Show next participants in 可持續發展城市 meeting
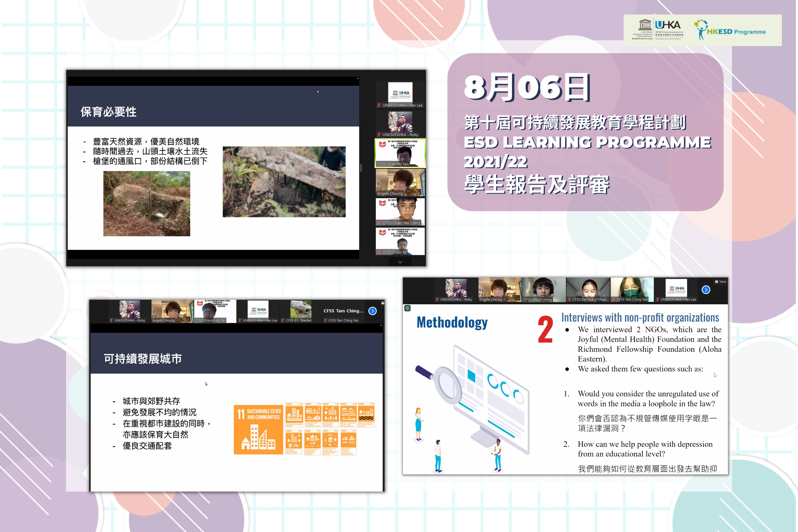The image size is (798, 532). [373, 311]
